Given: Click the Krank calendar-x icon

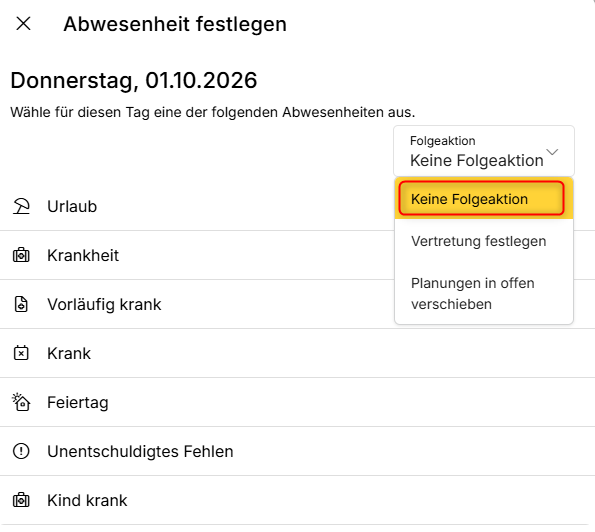Looking at the screenshot, I should 21,353.
